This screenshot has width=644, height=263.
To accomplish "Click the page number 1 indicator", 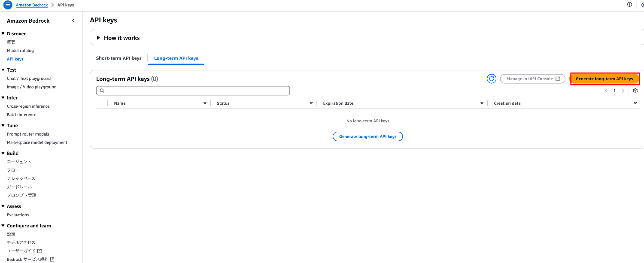I will point(615,91).
